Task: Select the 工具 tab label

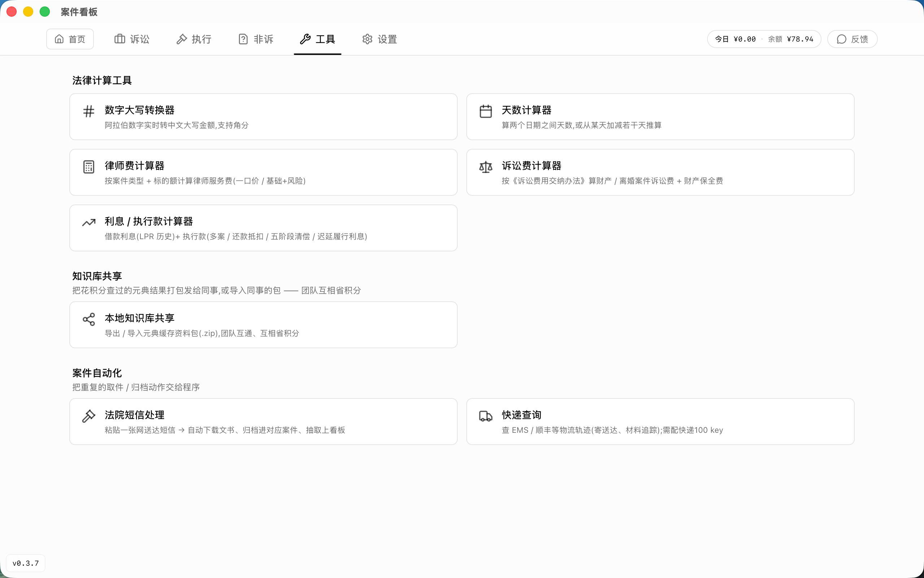Action: pos(325,39)
